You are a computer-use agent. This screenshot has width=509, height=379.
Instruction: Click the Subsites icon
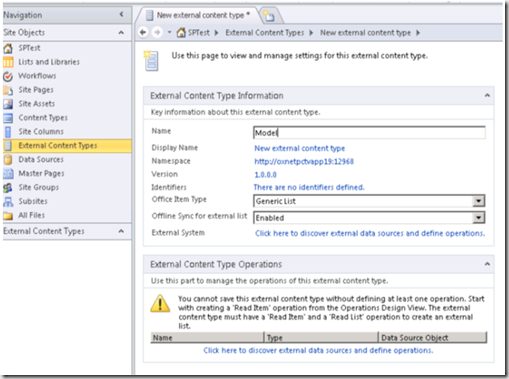(x=8, y=202)
